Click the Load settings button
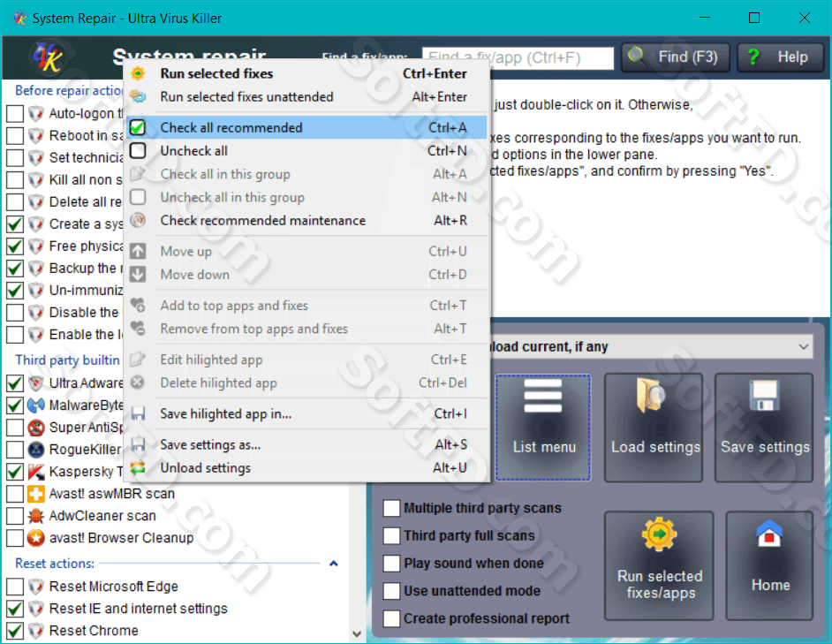 tap(654, 428)
